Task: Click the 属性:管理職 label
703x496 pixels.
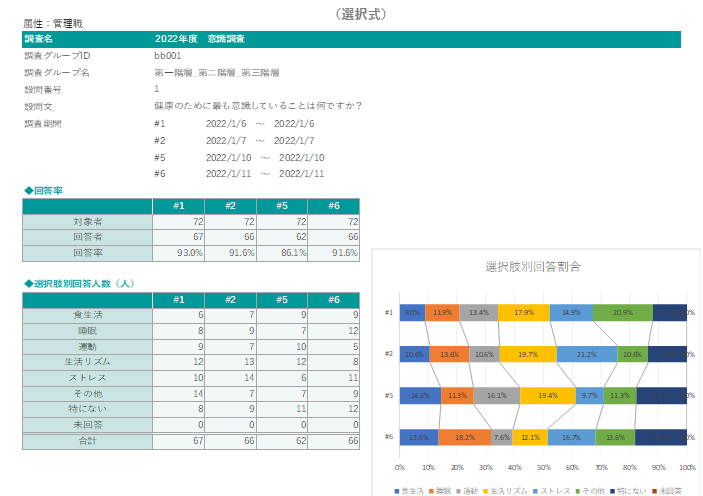Action: coord(53,24)
